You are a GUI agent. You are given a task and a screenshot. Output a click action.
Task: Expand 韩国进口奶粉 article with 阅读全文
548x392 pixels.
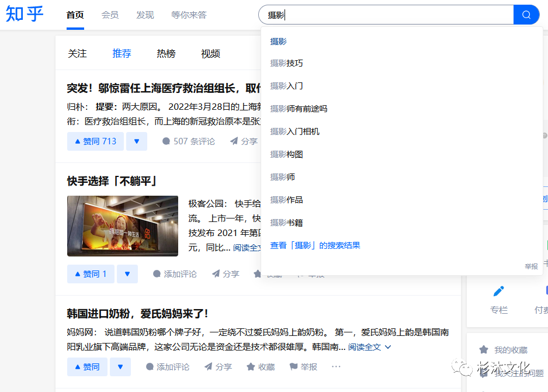(x=369, y=347)
